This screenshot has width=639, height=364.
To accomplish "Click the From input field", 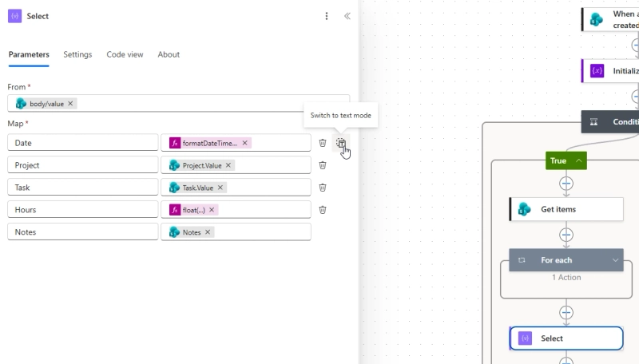I will [178, 104].
